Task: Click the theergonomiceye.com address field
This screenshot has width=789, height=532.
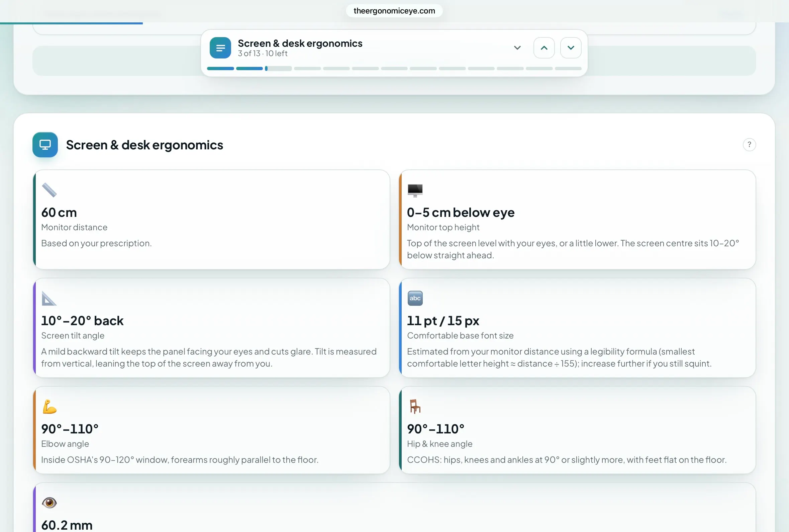Action: (394, 11)
